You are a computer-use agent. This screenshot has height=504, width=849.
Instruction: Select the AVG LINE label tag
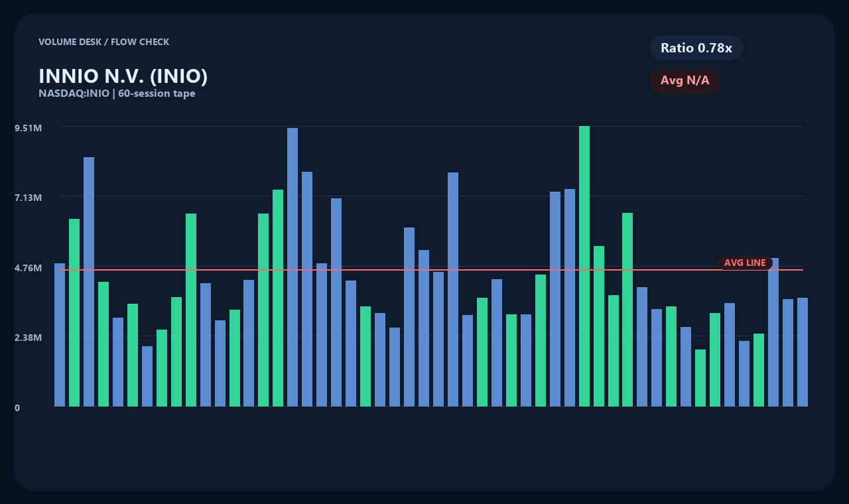(x=745, y=263)
